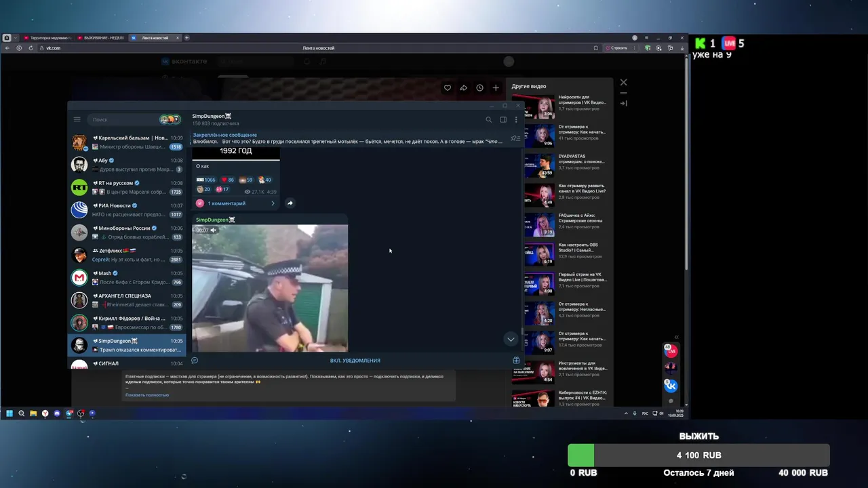
Task: Open Первый стрим на VK Видео Live video
Action: click(566, 283)
